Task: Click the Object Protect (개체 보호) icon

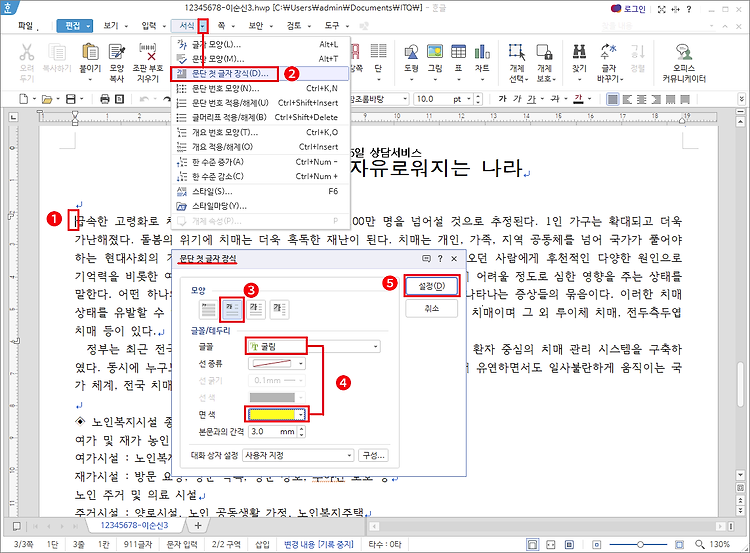Action: coord(544,52)
